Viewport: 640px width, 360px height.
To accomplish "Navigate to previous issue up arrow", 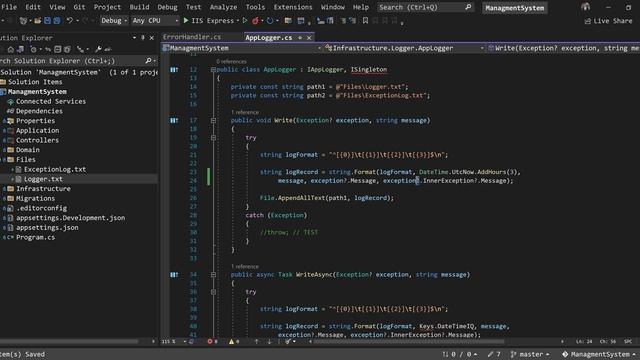I will pyautogui.click(x=256, y=342).
